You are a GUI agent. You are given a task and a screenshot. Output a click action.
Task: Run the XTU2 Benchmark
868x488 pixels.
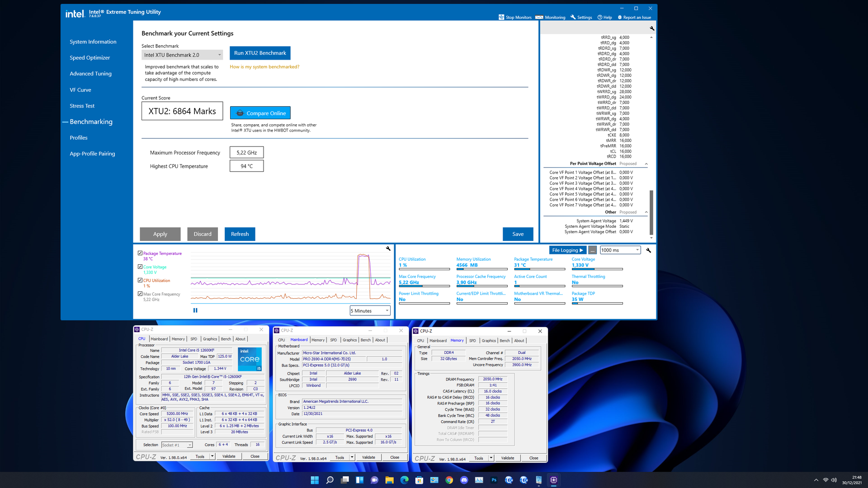(260, 53)
